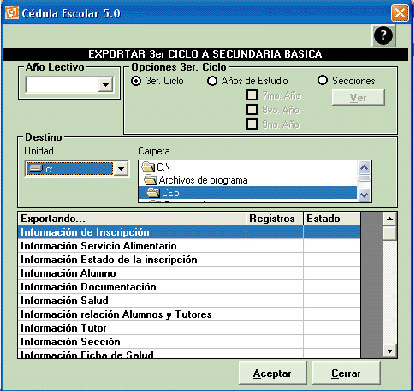The image size is (414, 391).
Task: Click the Estado column header
Action: 332,219
